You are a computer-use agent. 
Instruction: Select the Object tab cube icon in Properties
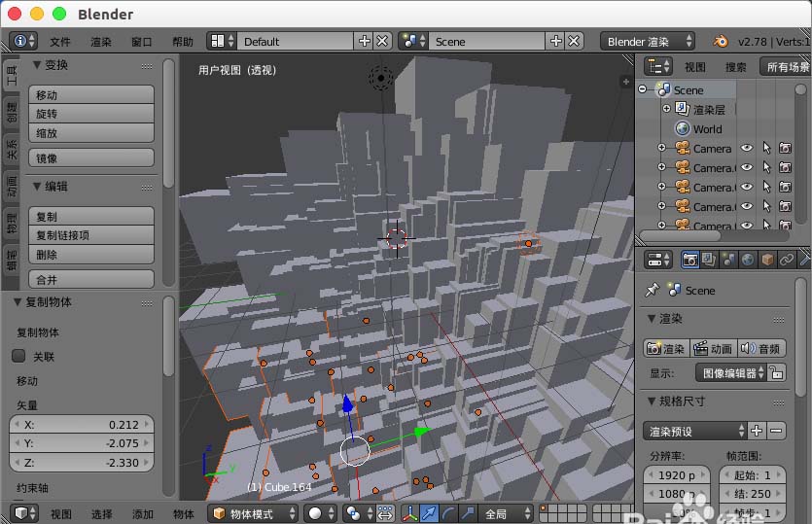[x=767, y=260]
